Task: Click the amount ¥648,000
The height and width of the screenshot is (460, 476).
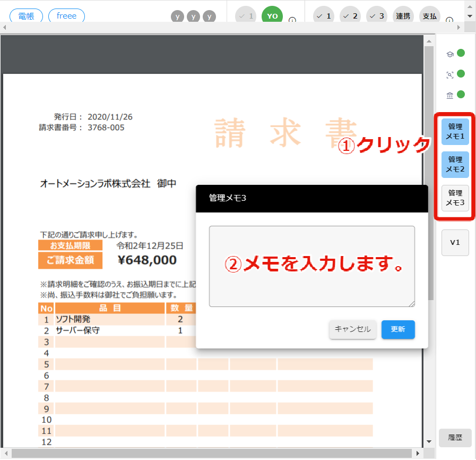Action: pyautogui.click(x=147, y=260)
